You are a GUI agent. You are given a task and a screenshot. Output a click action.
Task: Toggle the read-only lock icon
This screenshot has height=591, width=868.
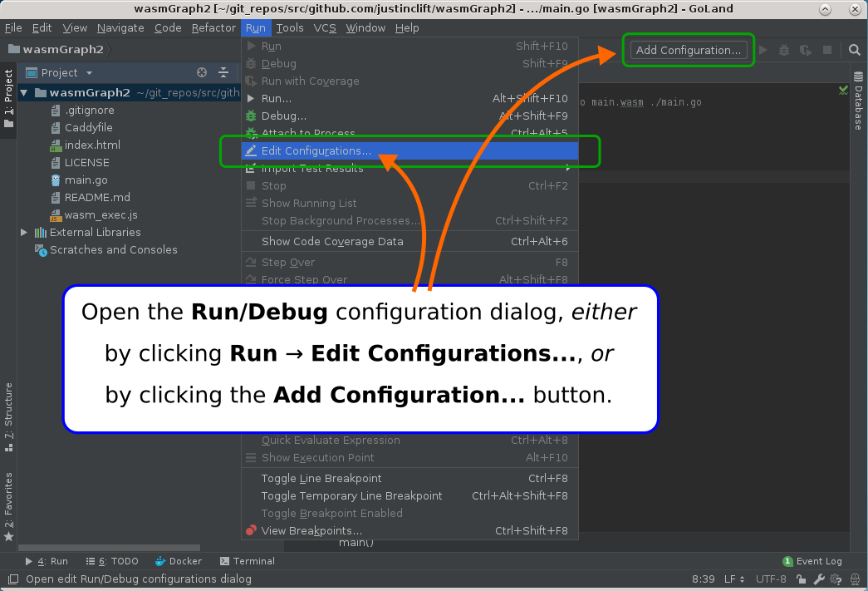[801, 579]
